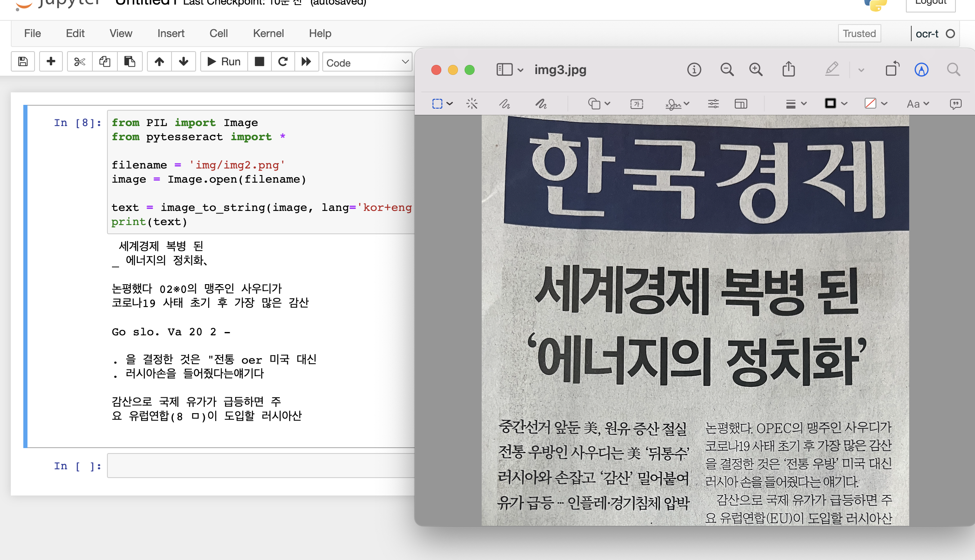Toggle the Trusted notebook indicator
This screenshot has width=975, height=560.
point(859,34)
